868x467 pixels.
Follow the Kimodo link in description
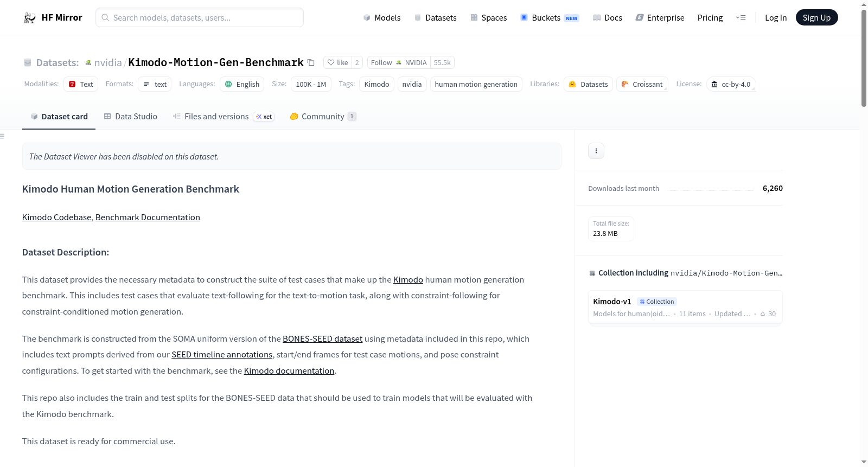click(x=408, y=279)
